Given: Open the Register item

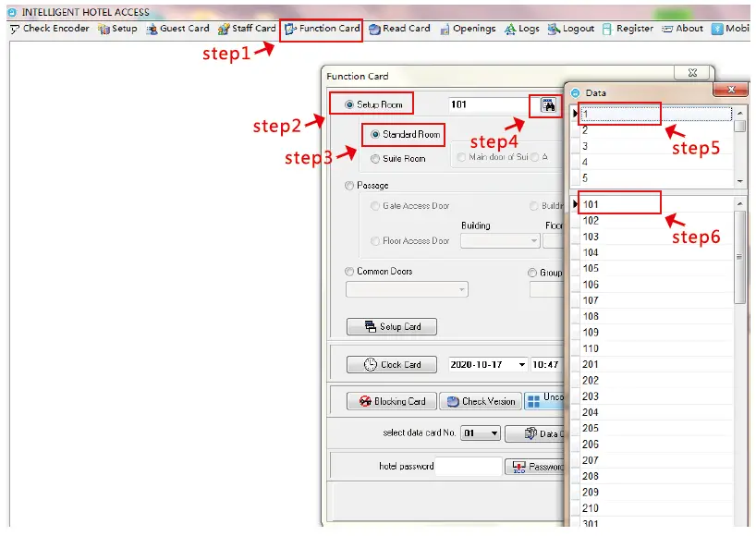Looking at the screenshot, I should [x=628, y=29].
